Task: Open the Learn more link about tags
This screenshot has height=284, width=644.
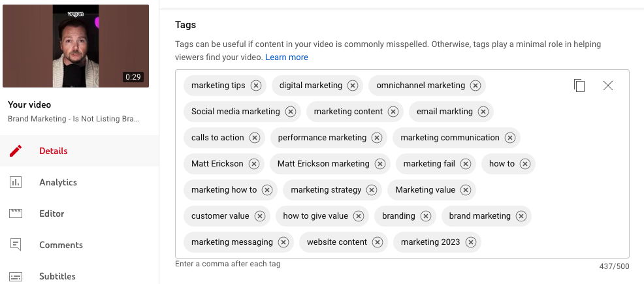Action: 287,57
